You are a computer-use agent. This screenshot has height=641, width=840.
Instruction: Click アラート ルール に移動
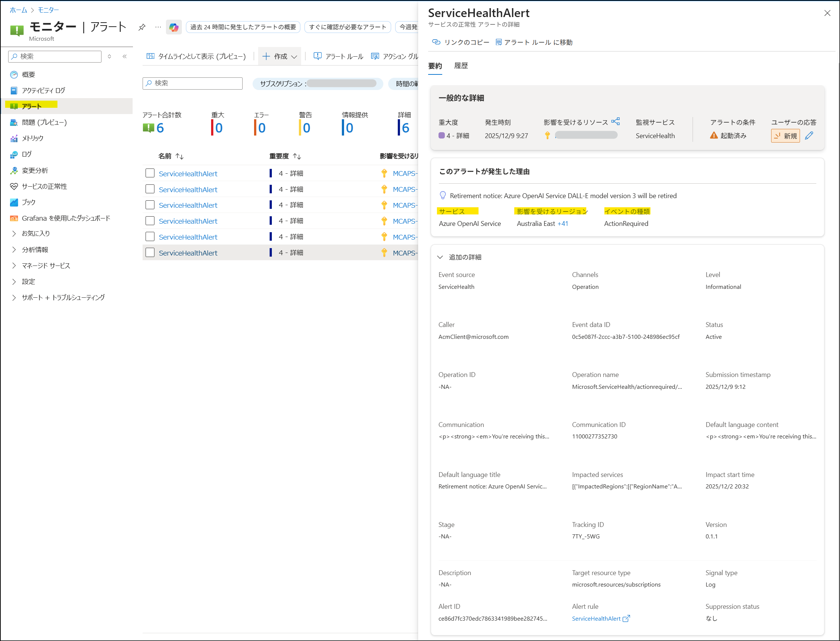point(534,42)
